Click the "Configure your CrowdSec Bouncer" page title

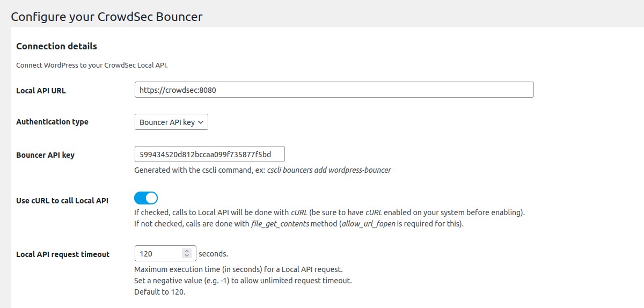pyautogui.click(x=107, y=17)
